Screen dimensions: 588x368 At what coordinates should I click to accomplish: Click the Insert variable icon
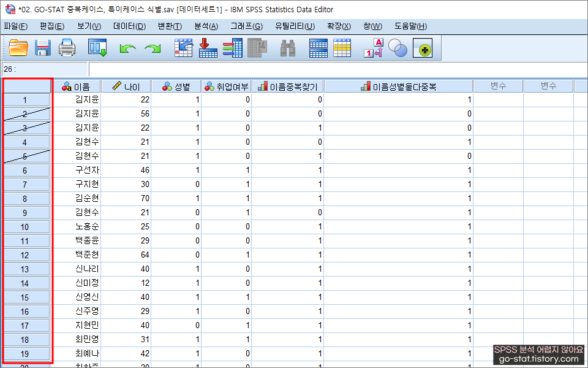tap(342, 48)
